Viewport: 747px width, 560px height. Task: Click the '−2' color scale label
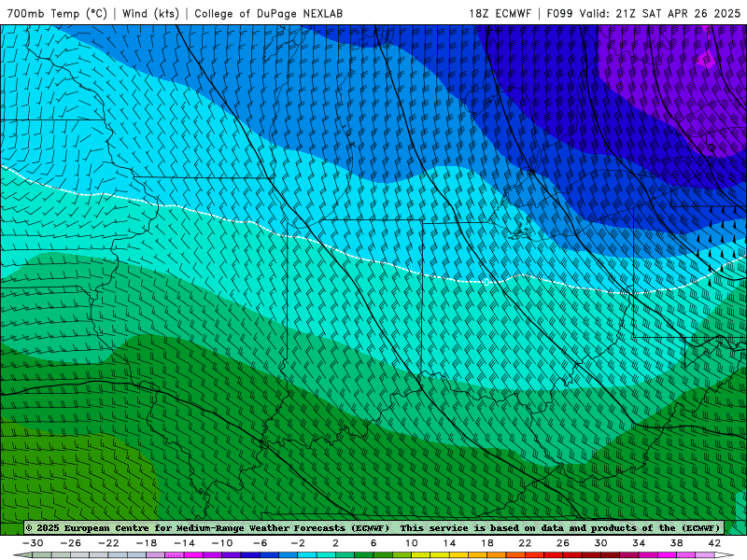point(298,543)
